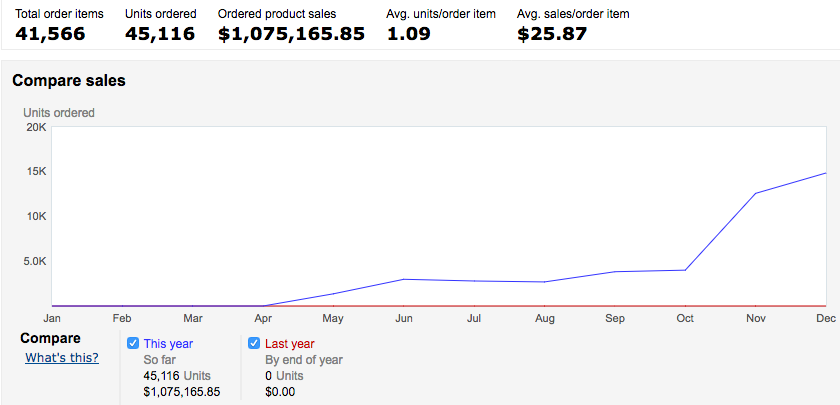
Task: Click the blue line's June data point
Action: tap(404, 279)
